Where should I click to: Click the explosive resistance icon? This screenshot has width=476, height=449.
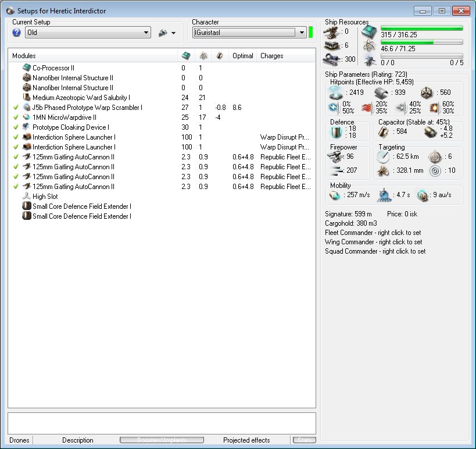click(x=435, y=108)
